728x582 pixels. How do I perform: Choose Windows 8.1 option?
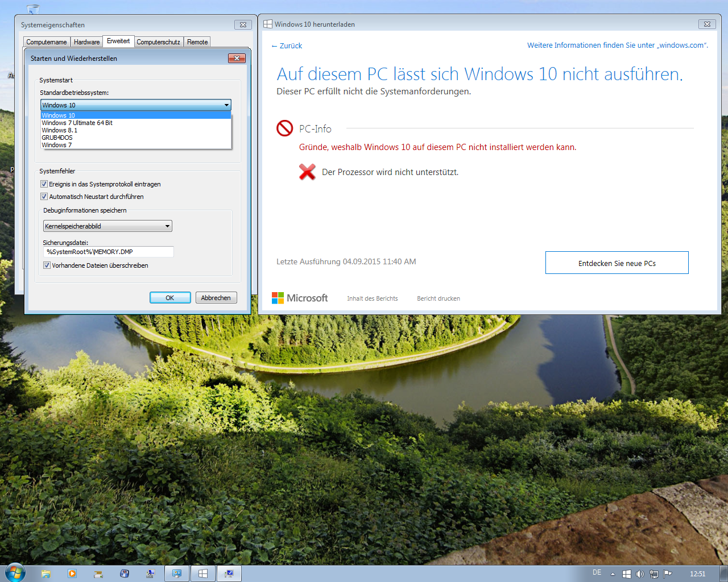(x=135, y=130)
